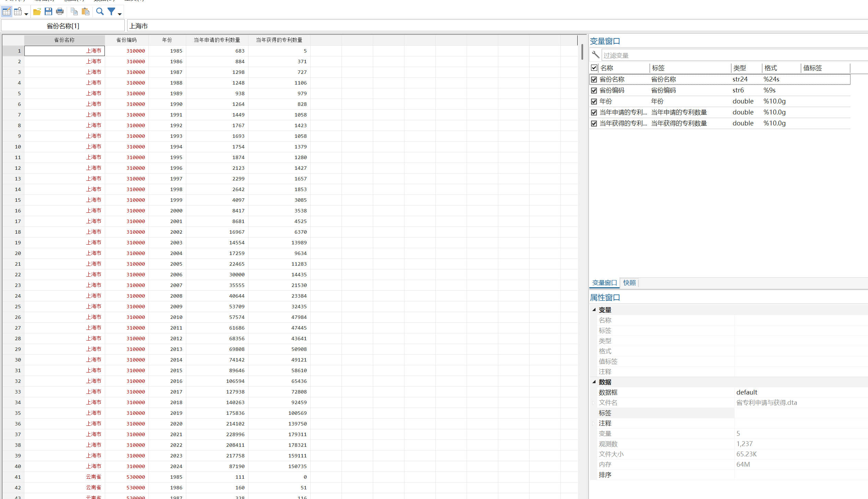Screen dimensions: 868x499
Task: Collapse the 数据 section in properties window
Action: coord(594,382)
